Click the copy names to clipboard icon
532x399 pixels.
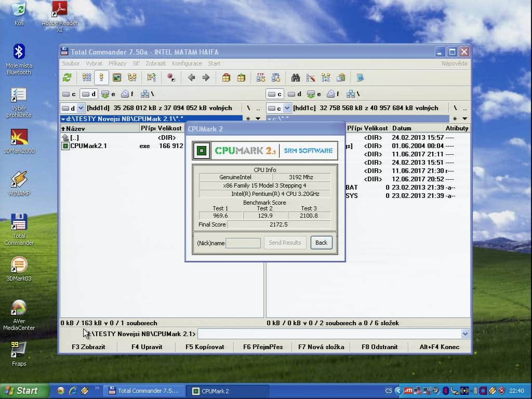341,78
